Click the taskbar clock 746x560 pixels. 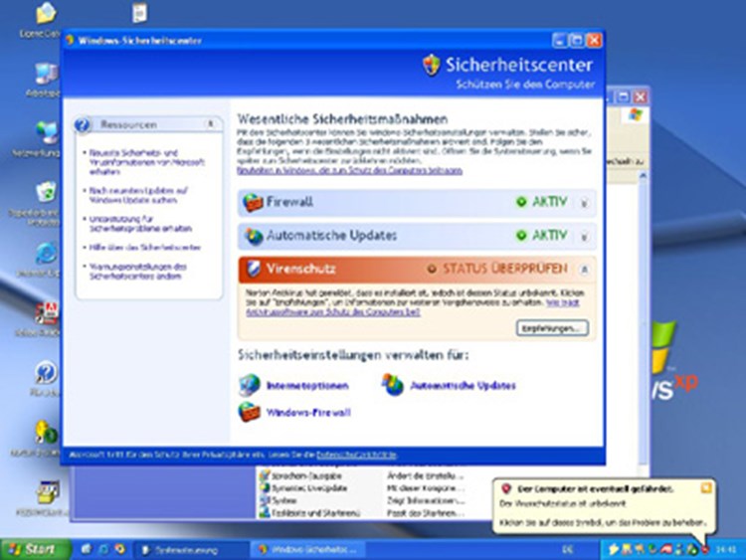pyautogui.click(x=726, y=549)
